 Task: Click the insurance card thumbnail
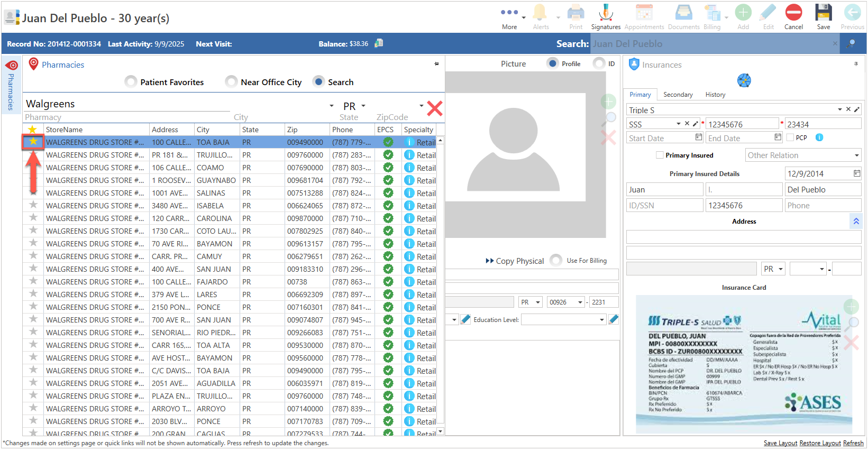(744, 365)
